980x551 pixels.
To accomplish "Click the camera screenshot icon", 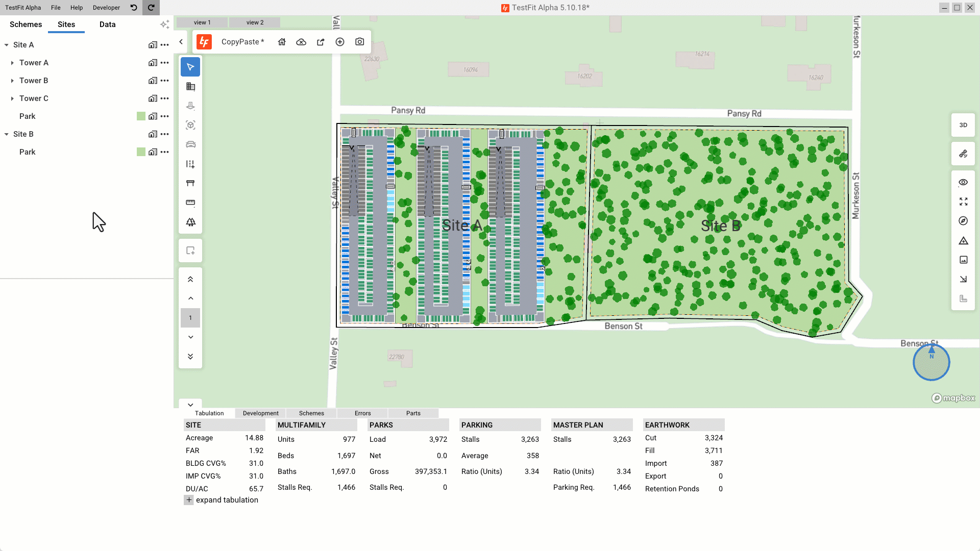I will pos(360,42).
